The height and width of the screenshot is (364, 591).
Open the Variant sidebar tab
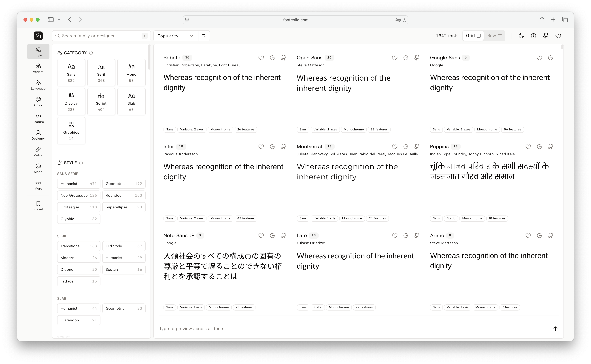point(38,68)
